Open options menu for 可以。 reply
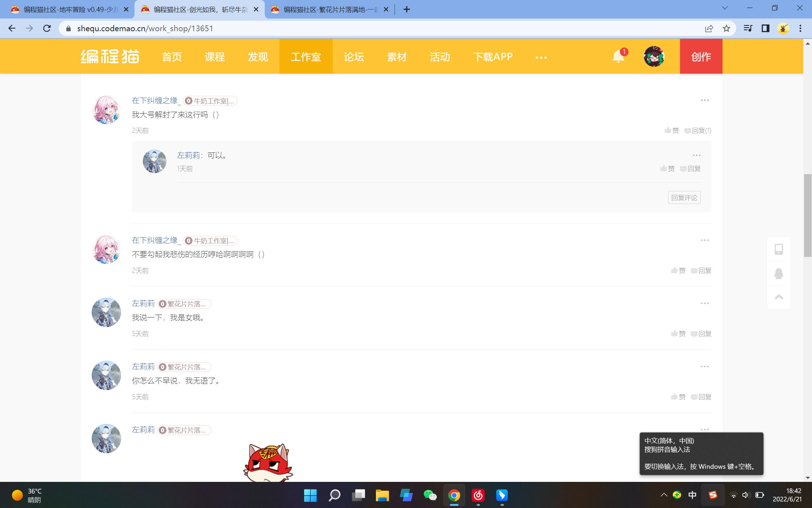Screen dimensions: 812x508 [697, 155]
